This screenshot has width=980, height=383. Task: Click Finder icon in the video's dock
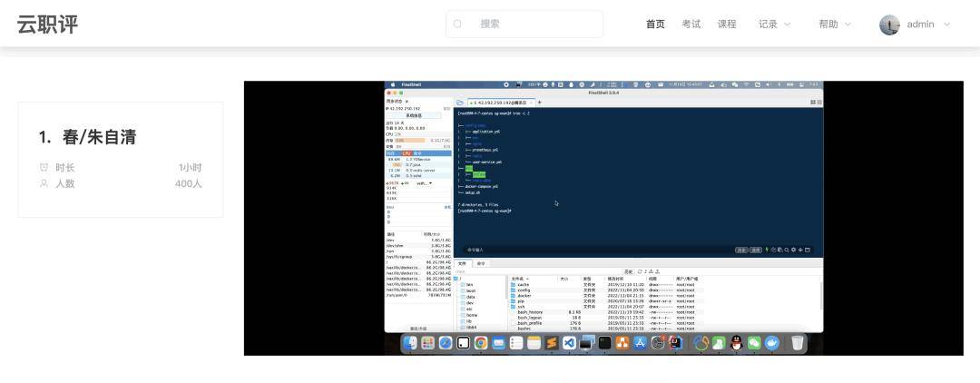click(410, 342)
